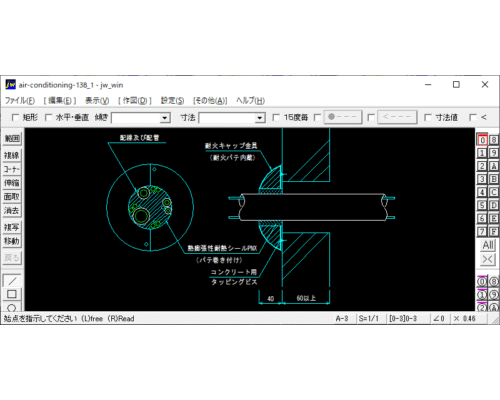The image size is (500, 400).
Task: Select layer D button
Action: click(x=494, y=205)
